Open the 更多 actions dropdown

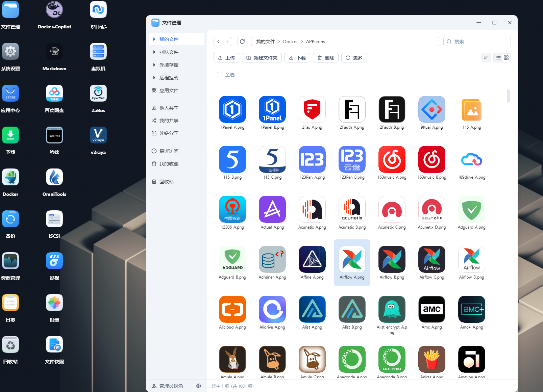tap(354, 58)
